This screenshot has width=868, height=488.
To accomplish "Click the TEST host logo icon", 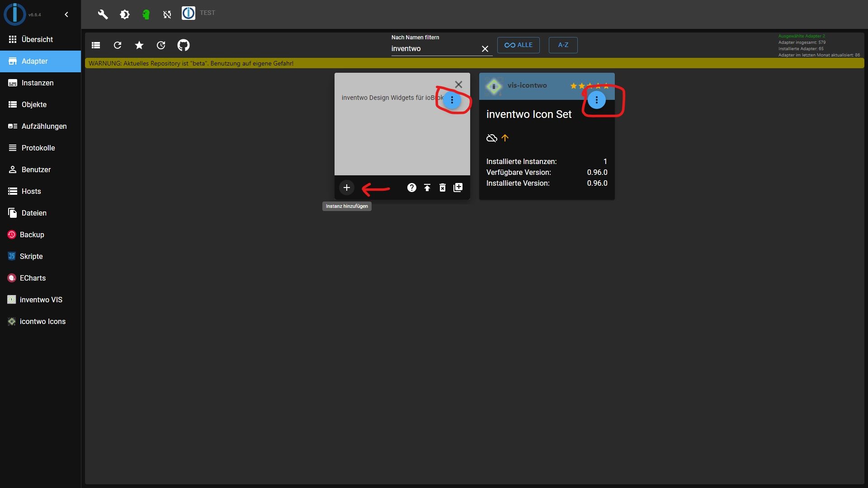I will 189,13.
